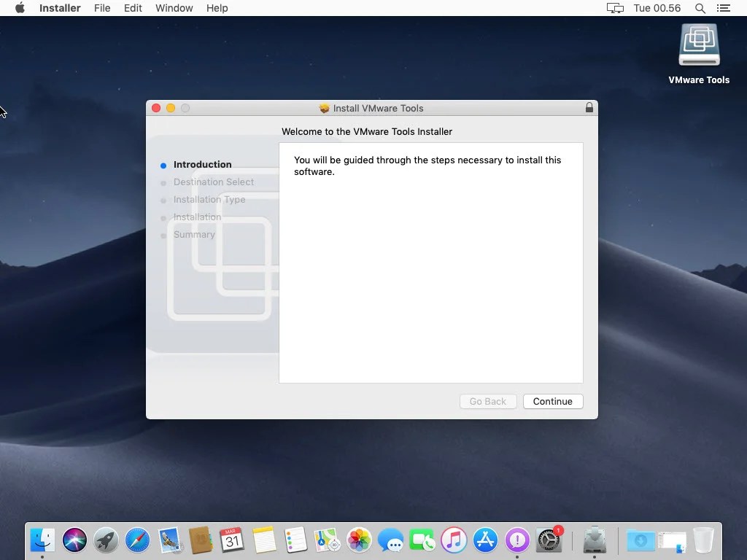Image resolution: width=747 pixels, height=560 pixels.
Task: Open Finder from the Dock
Action: (42, 541)
